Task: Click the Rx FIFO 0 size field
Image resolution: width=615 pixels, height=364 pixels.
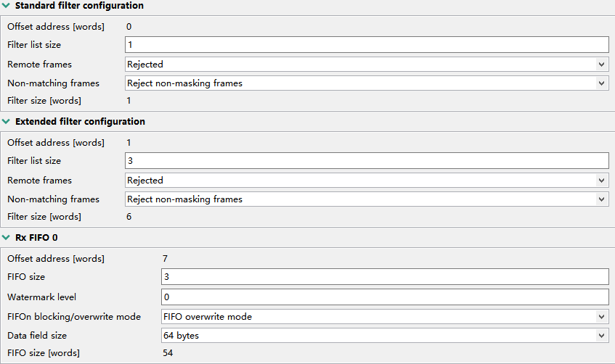Action: coord(384,277)
